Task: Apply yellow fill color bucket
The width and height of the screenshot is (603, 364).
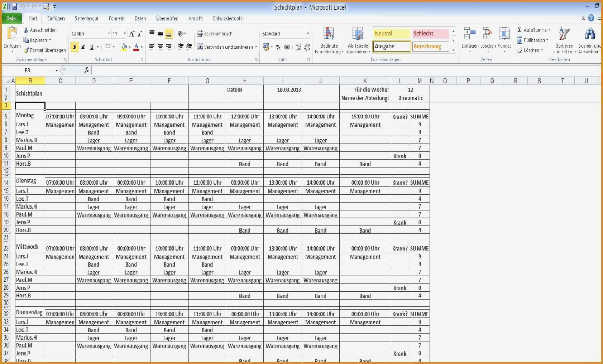Action: click(124, 47)
